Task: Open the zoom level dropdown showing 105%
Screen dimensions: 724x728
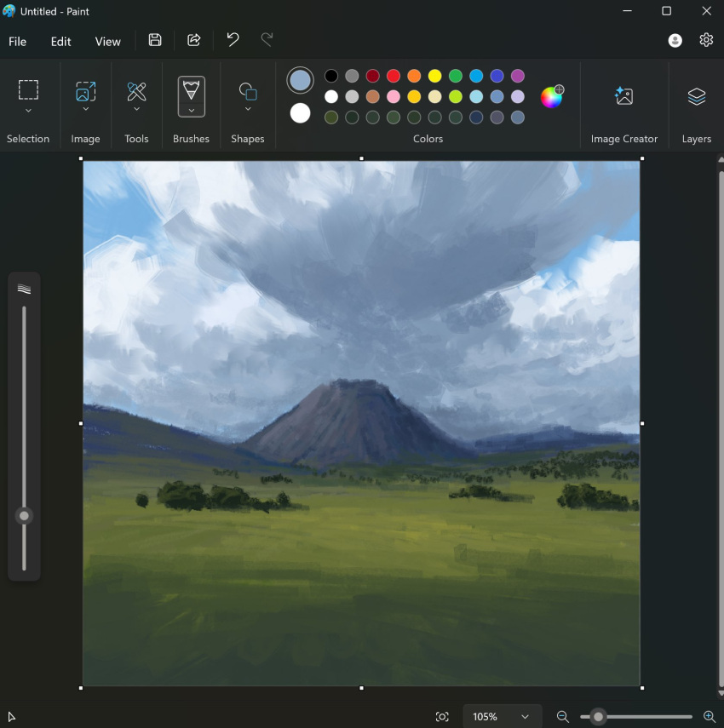Action: [501, 716]
